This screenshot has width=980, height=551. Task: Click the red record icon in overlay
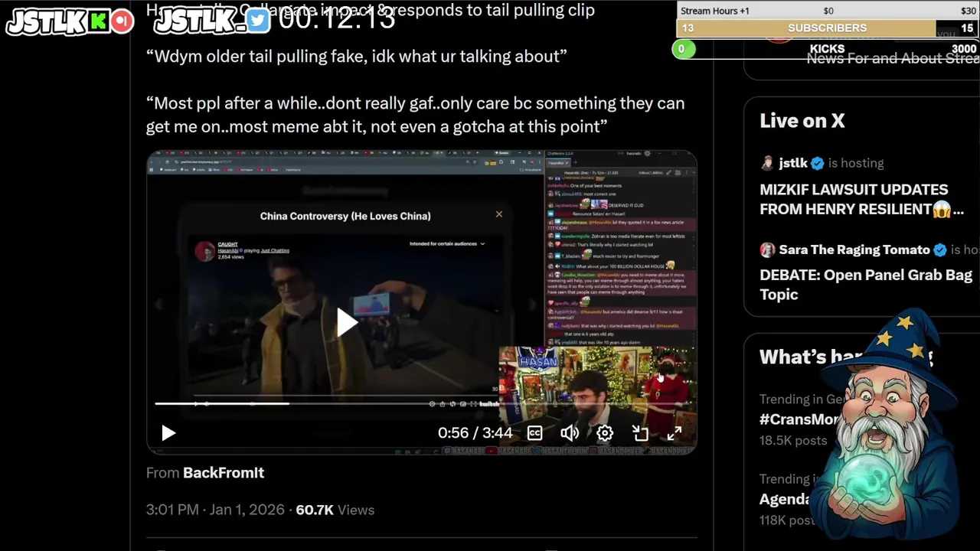[122, 21]
